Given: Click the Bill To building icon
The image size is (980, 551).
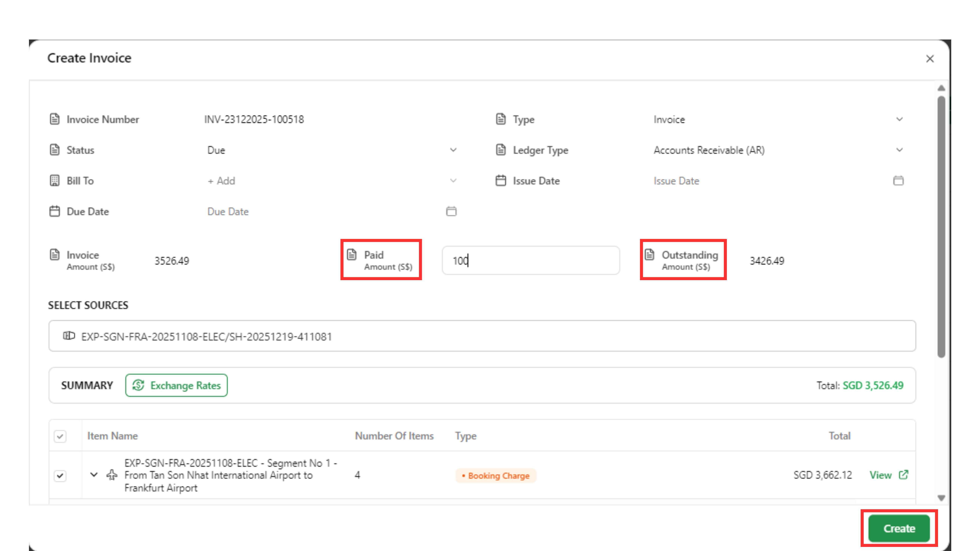Looking at the screenshot, I should 55,181.
